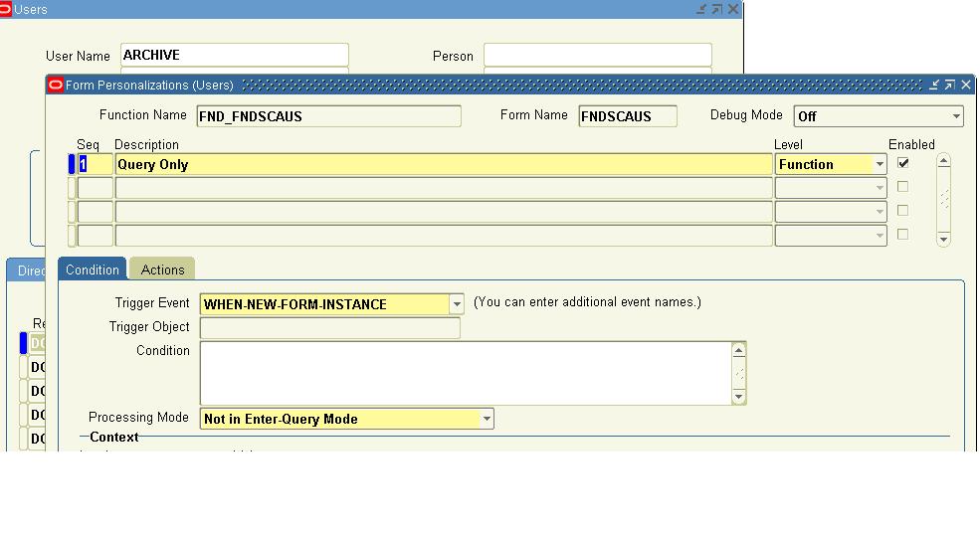Click the empty Seq field on row three
980x539 pixels.
[x=95, y=212]
